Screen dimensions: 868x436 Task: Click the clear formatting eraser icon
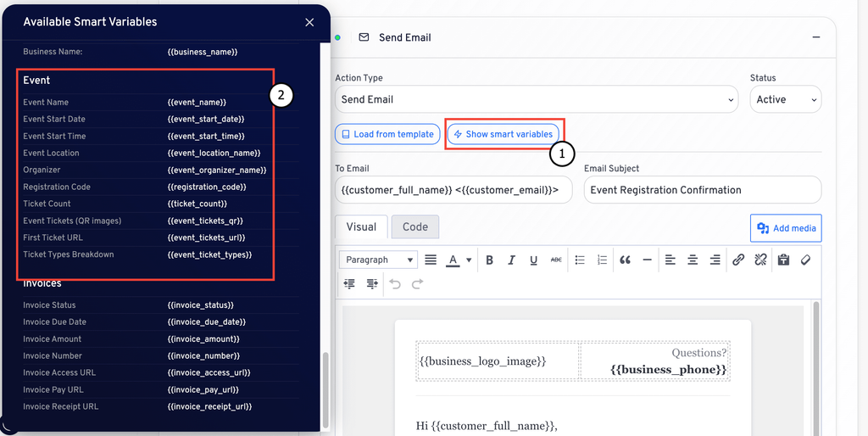(x=805, y=260)
